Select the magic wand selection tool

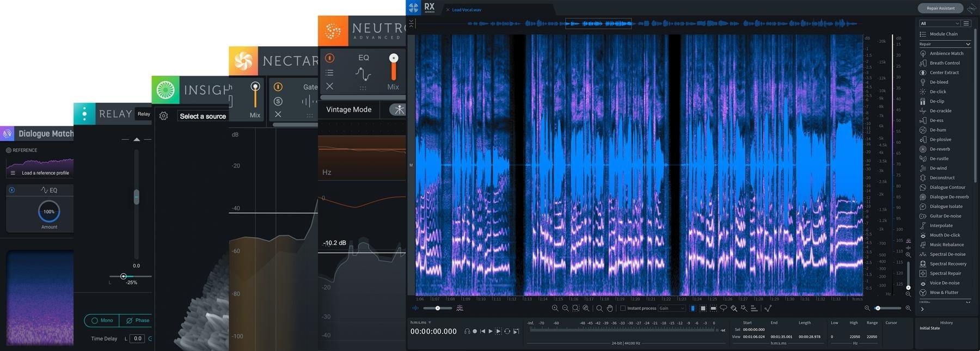744,308
